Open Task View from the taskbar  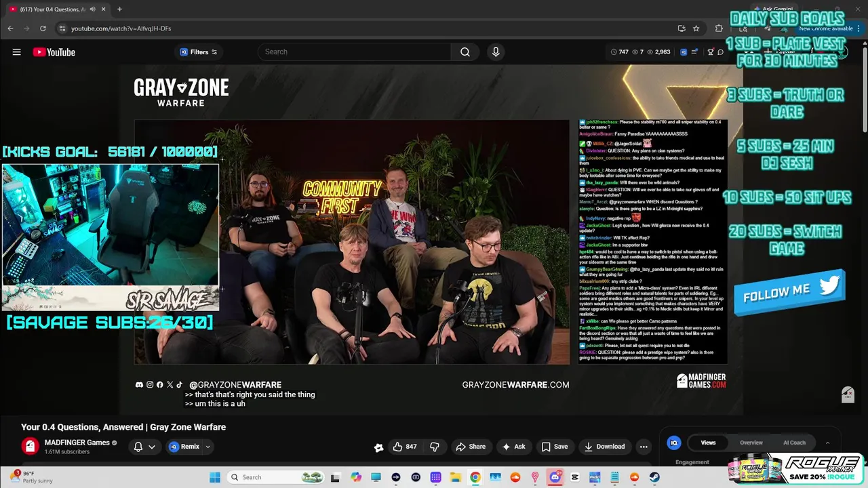[335, 477]
